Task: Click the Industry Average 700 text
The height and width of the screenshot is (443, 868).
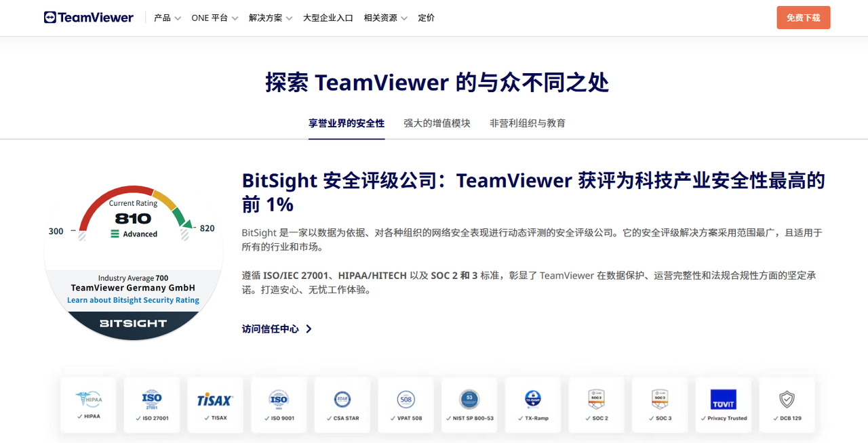Action: [133, 278]
